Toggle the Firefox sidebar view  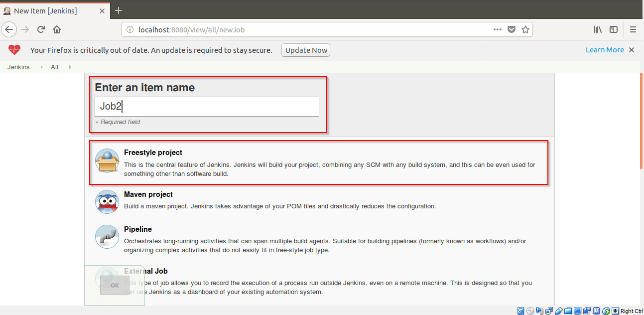coord(614,29)
